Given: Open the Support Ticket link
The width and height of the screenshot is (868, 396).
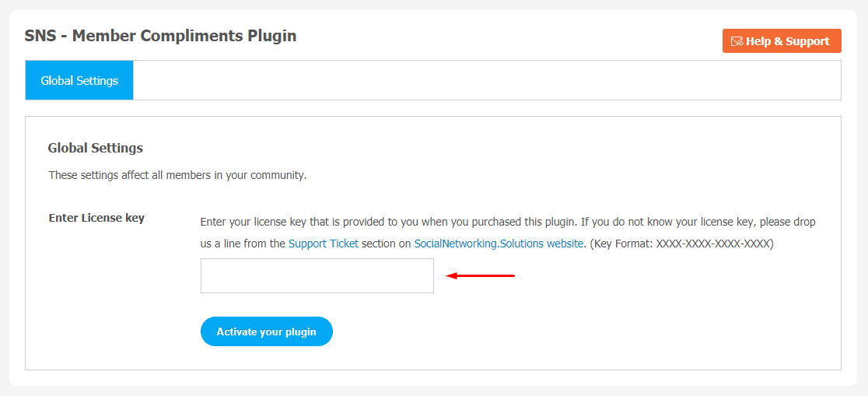Looking at the screenshot, I should click(324, 244).
